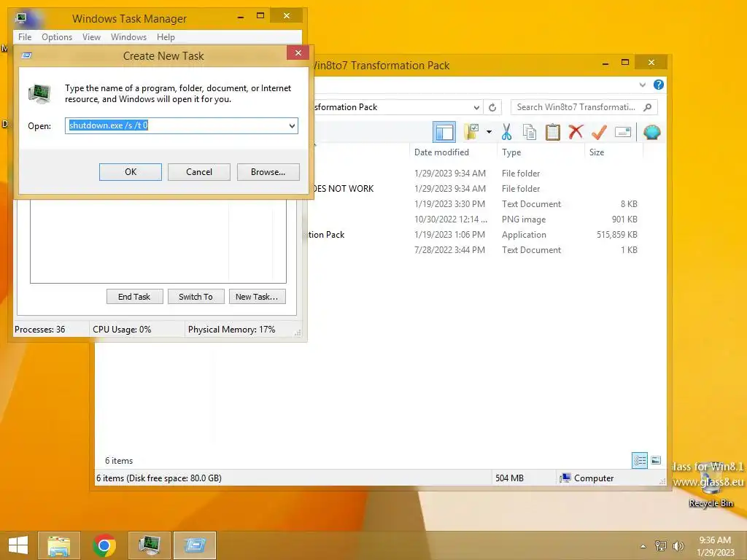
Task: Click Processes: 36 in status bar
Action: tap(40, 330)
